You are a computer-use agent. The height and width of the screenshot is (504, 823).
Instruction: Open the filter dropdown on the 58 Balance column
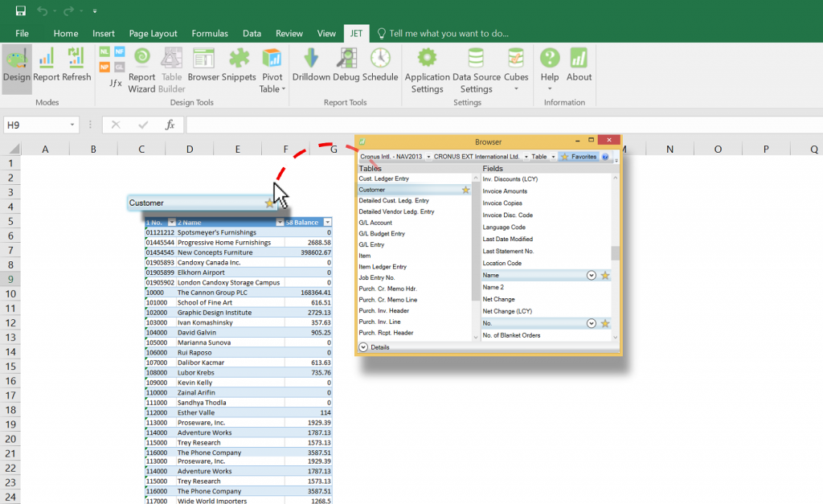pos(328,223)
